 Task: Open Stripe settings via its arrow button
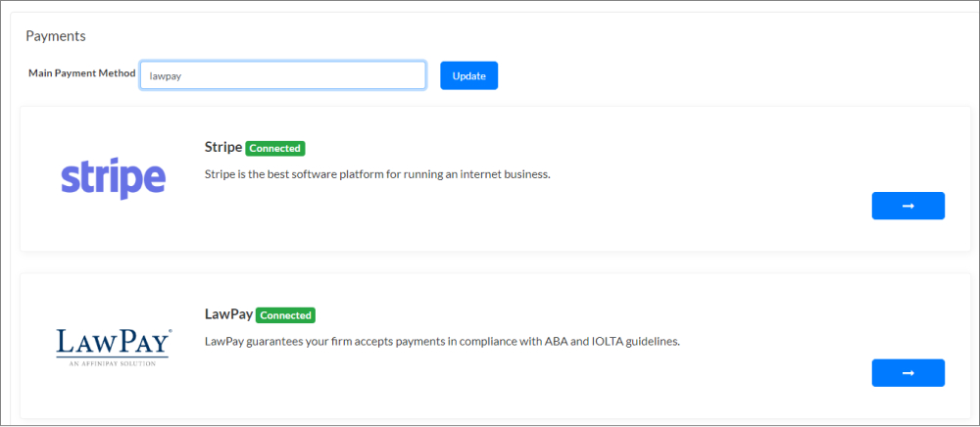[908, 206]
